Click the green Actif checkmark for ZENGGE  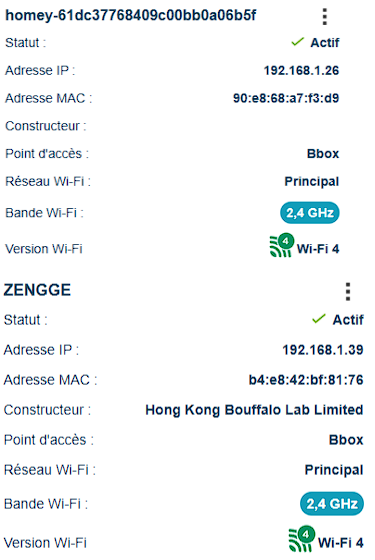319,319
